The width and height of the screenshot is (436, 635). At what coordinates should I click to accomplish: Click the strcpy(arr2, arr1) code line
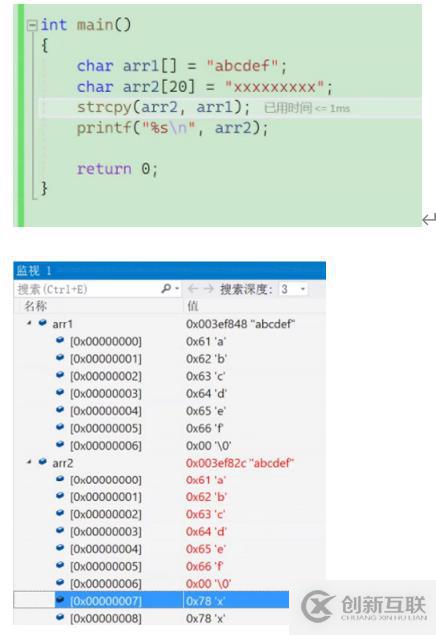pos(164,107)
